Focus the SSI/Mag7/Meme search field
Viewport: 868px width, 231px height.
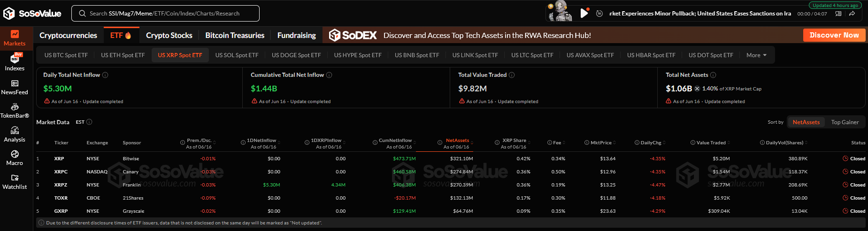point(165,13)
